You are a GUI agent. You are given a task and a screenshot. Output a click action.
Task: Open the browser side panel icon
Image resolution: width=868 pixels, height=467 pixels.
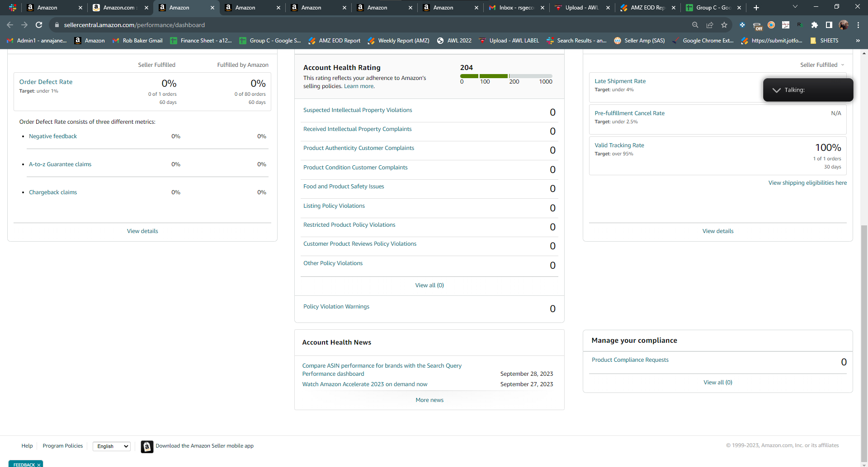829,25
